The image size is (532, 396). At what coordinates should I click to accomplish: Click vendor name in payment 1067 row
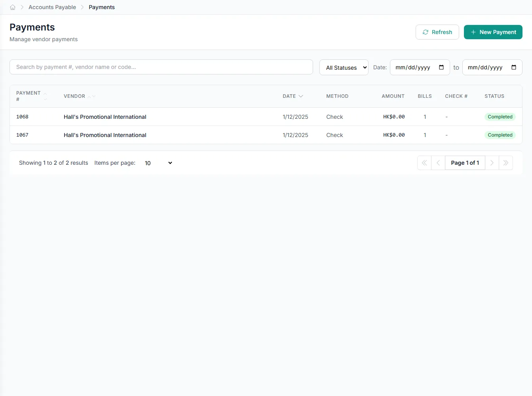pos(105,135)
